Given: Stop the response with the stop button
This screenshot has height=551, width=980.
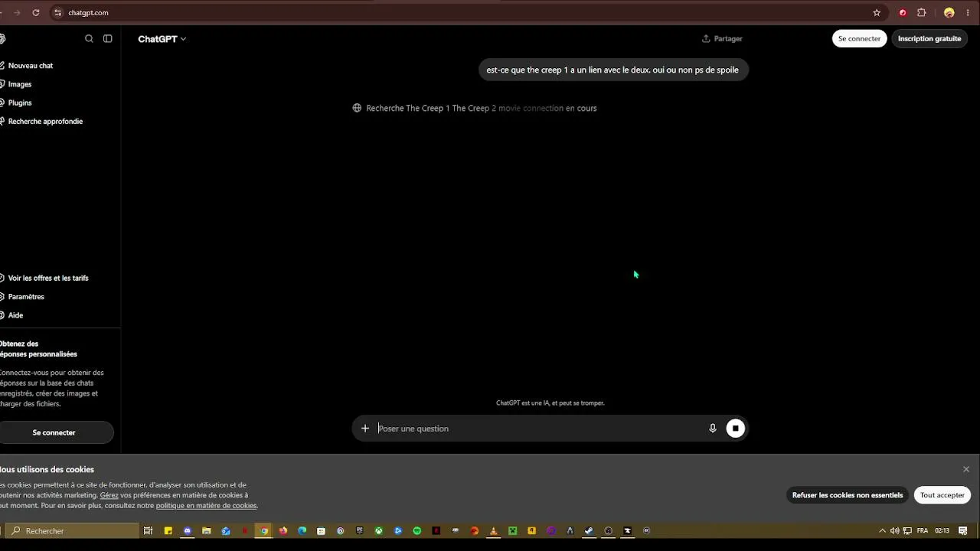Looking at the screenshot, I should pos(735,429).
